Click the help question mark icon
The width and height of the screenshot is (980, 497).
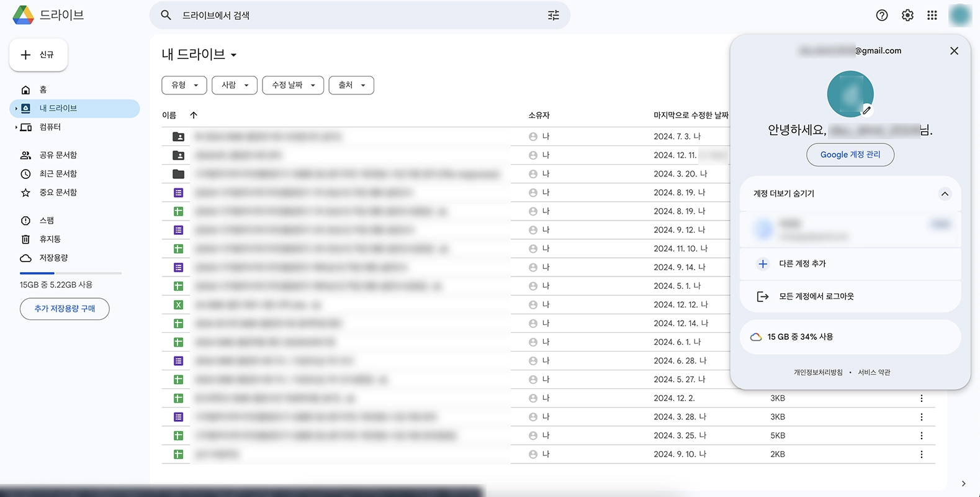click(881, 16)
